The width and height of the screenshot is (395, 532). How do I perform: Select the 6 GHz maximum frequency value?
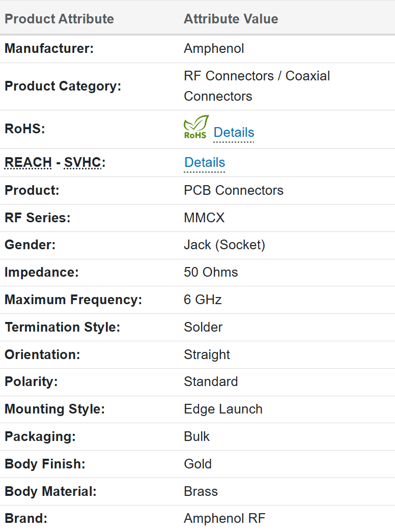click(203, 300)
